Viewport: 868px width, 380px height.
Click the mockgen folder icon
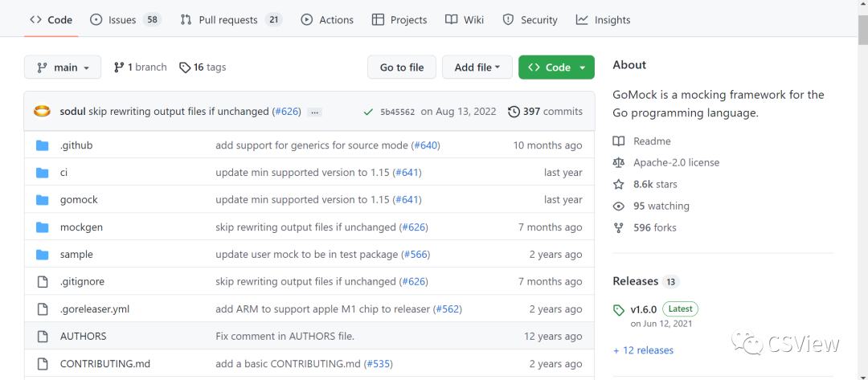43,227
